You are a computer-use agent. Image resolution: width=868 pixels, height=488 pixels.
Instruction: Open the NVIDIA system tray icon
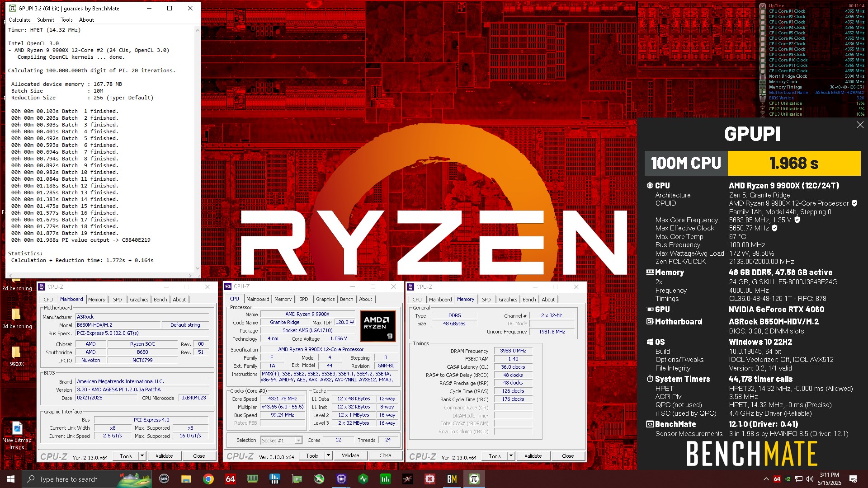788,479
